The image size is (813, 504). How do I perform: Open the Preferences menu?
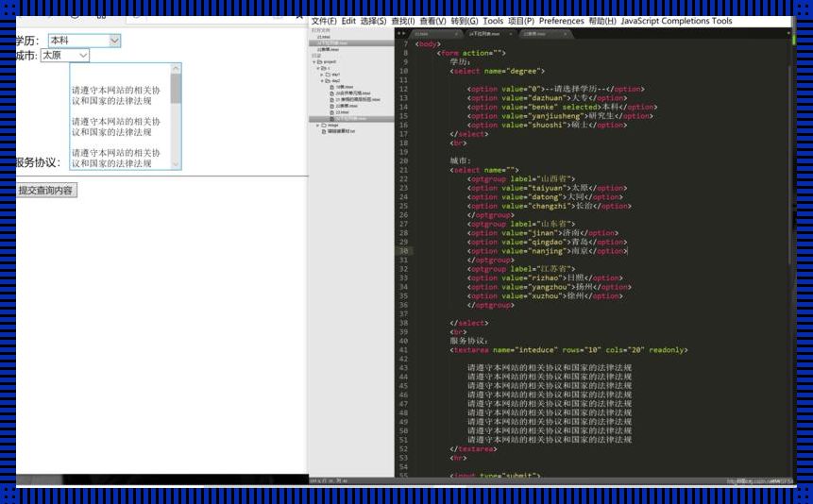click(x=561, y=21)
